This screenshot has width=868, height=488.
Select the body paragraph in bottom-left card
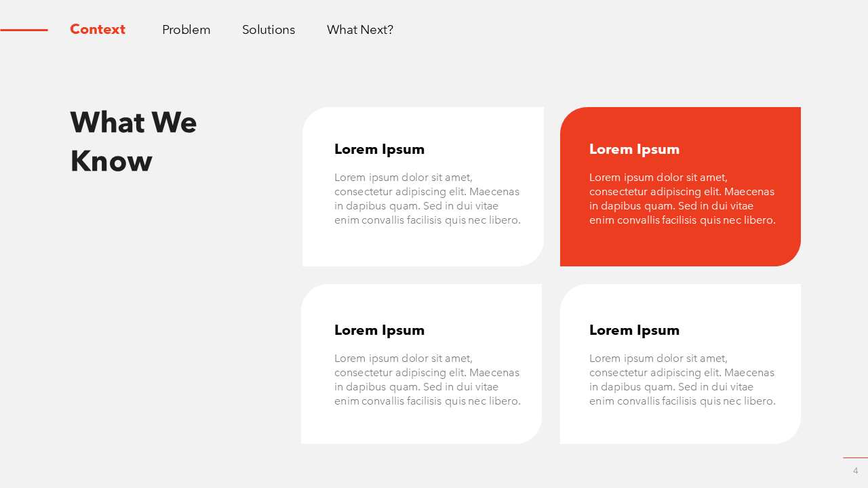(x=427, y=380)
